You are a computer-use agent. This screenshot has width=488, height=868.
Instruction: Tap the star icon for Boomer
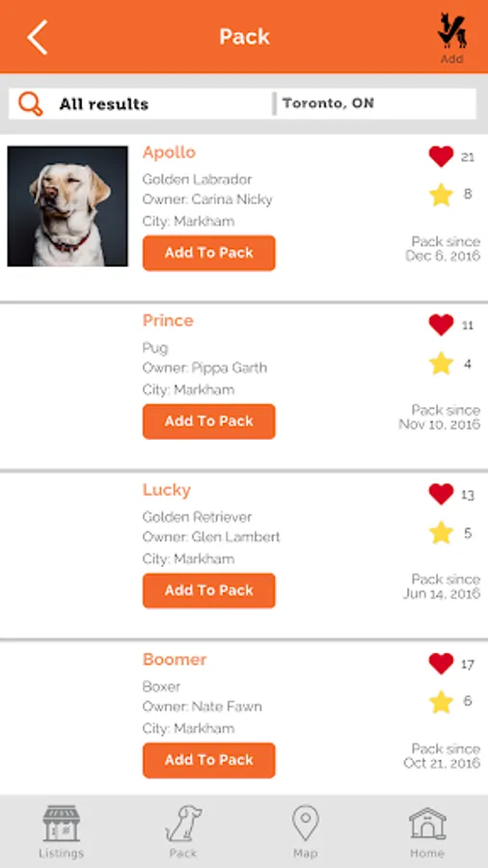pos(441,702)
